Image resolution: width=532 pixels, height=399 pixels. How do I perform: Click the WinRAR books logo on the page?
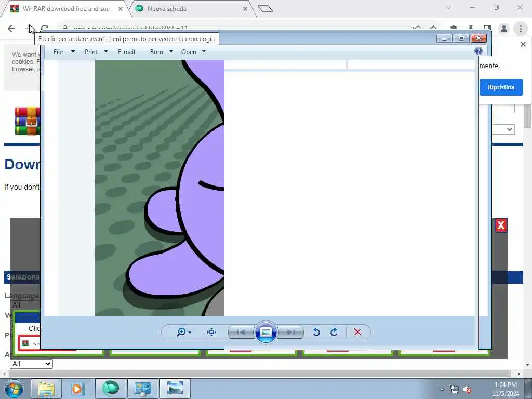pyautogui.click(x=27, y=121)
